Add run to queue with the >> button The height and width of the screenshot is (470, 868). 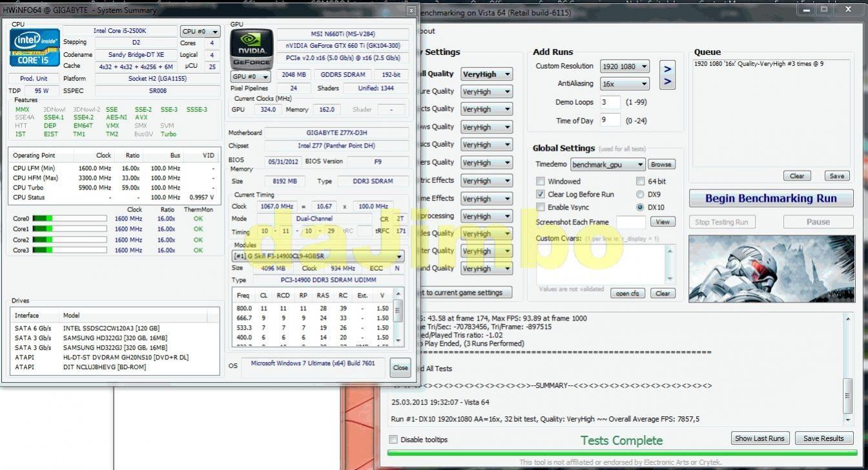(x=667, y=74)
